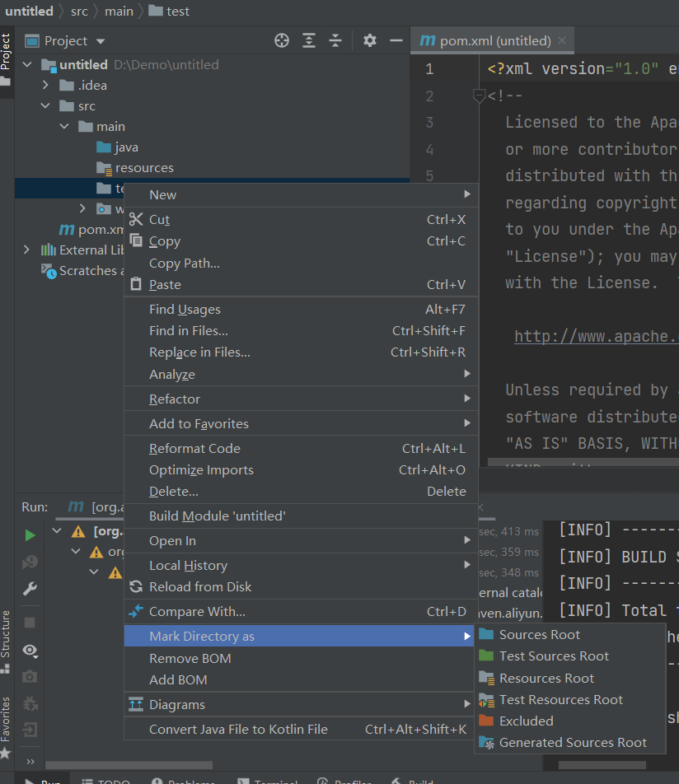679x784 pixels.
Task: Click the camera dump icon in Run panel
Action: pyautogui.click(x=30, y=676)
